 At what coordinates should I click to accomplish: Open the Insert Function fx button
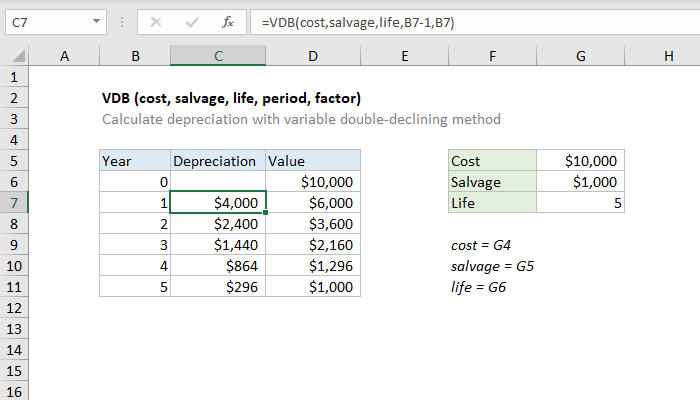[x=228, y=22]
